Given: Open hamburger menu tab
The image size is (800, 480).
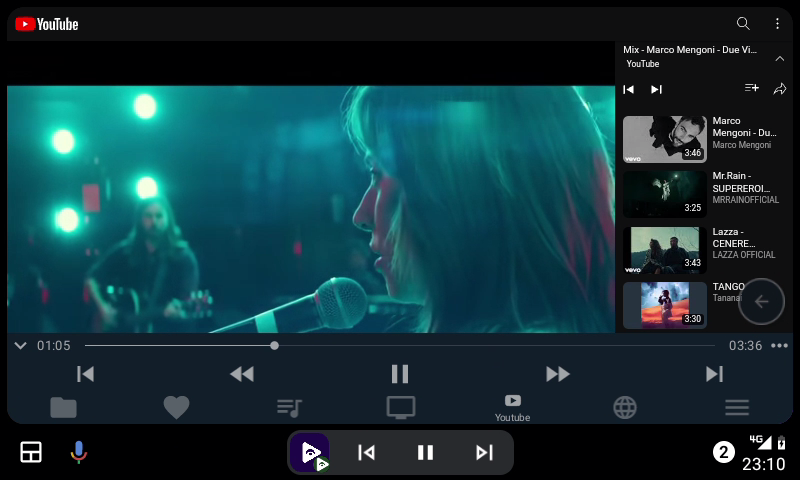Looking at the screenshot, I should (x=737, y=408).
